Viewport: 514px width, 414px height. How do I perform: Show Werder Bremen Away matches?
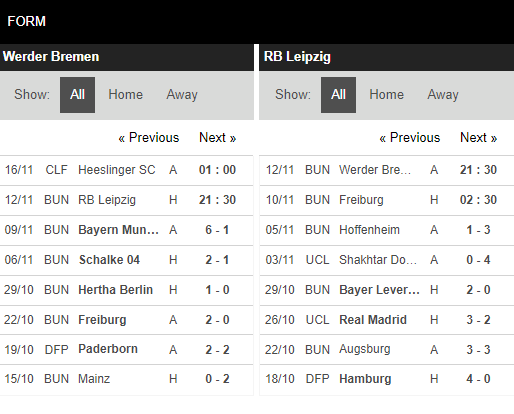tap(182, 95)
